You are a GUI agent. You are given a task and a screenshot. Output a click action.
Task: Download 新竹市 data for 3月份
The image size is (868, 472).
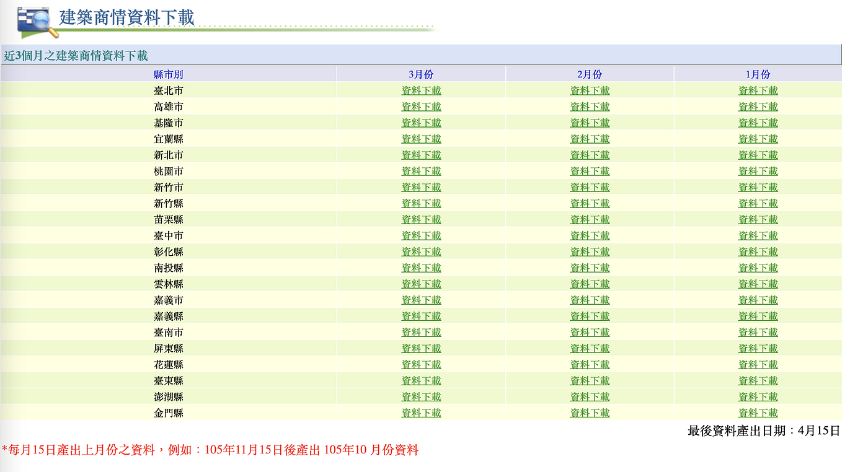(422, 187)
